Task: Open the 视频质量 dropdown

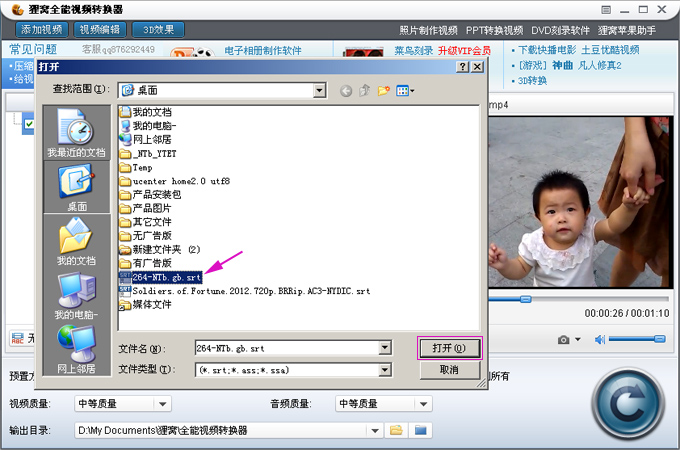Action: (x=163, y=404)
